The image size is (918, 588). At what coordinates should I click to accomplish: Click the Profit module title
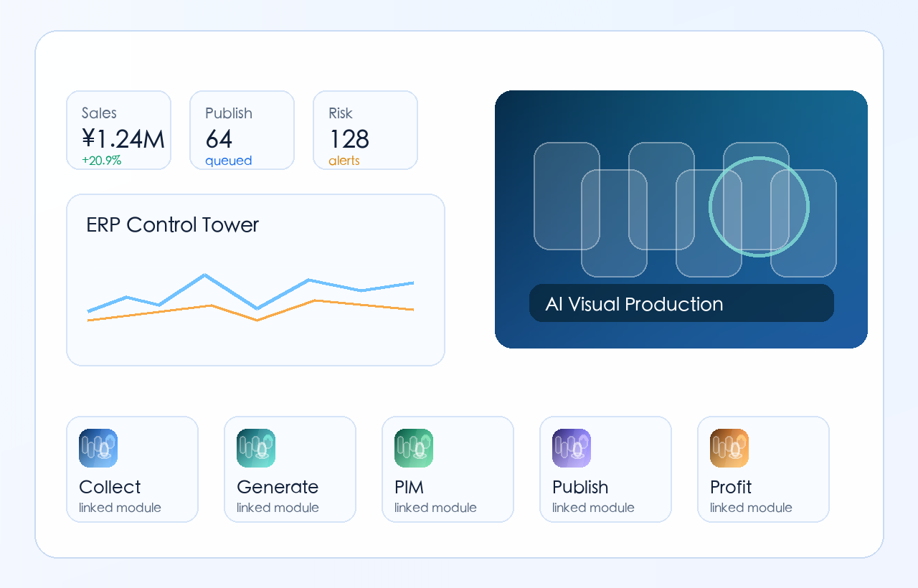(731, 487)
